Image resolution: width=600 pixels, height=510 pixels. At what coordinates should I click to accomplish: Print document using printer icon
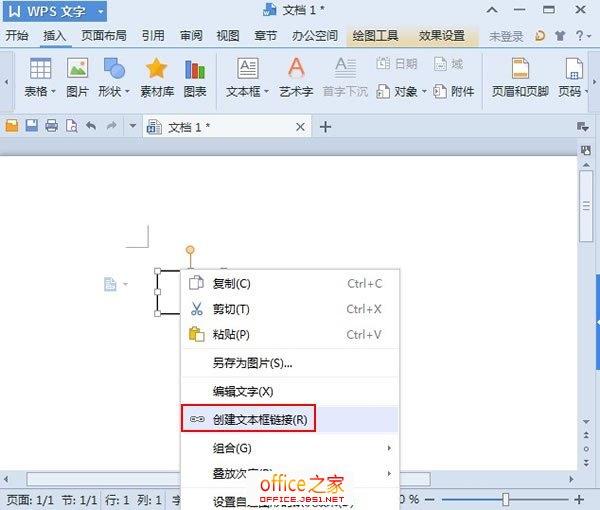(x=51, y=125)
